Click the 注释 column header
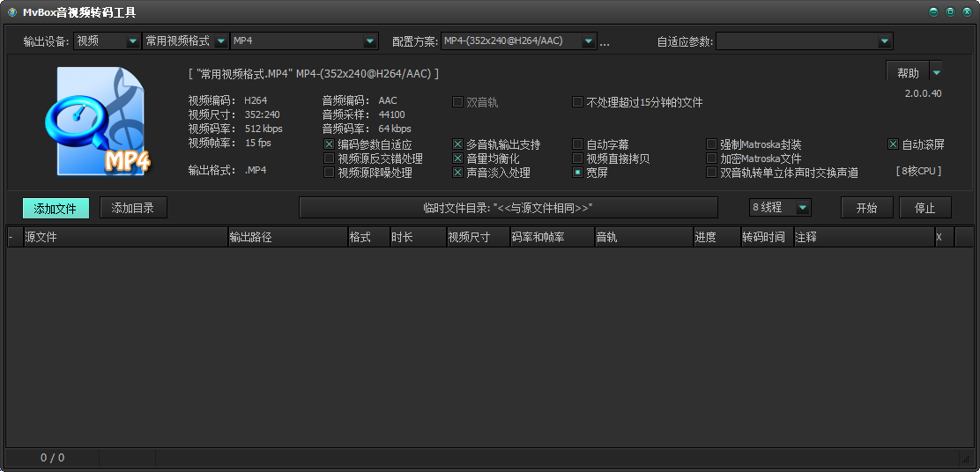980x472 pixels. click(864, 237)
